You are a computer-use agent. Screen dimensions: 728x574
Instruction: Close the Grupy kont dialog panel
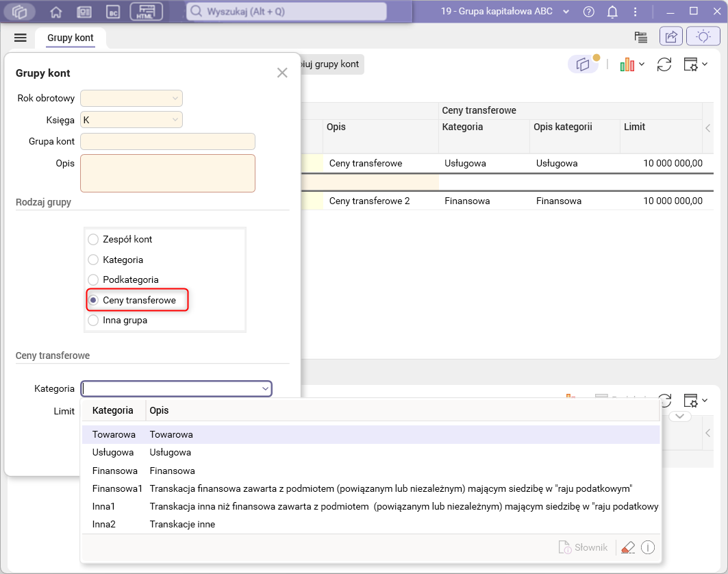click(x=282, y=73)
